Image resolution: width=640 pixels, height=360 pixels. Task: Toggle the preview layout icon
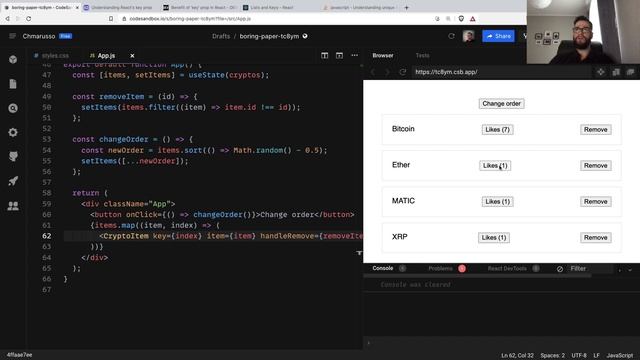point(339,56)
